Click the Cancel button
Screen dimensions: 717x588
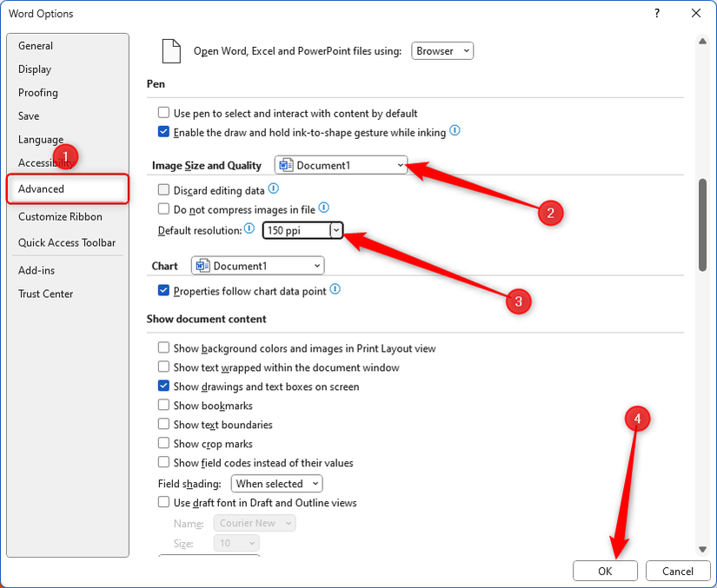pyautogui.click(x=678, y=571)
